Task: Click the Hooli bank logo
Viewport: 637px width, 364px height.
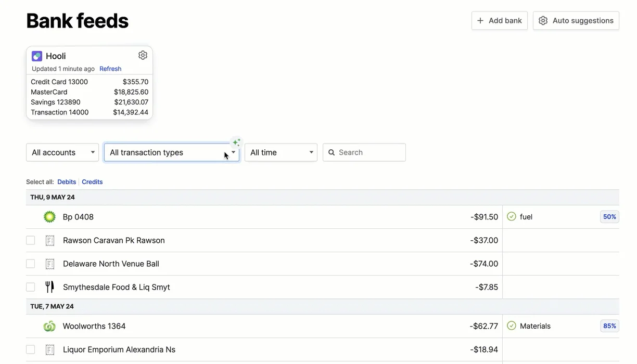Action: click(37, 56)
